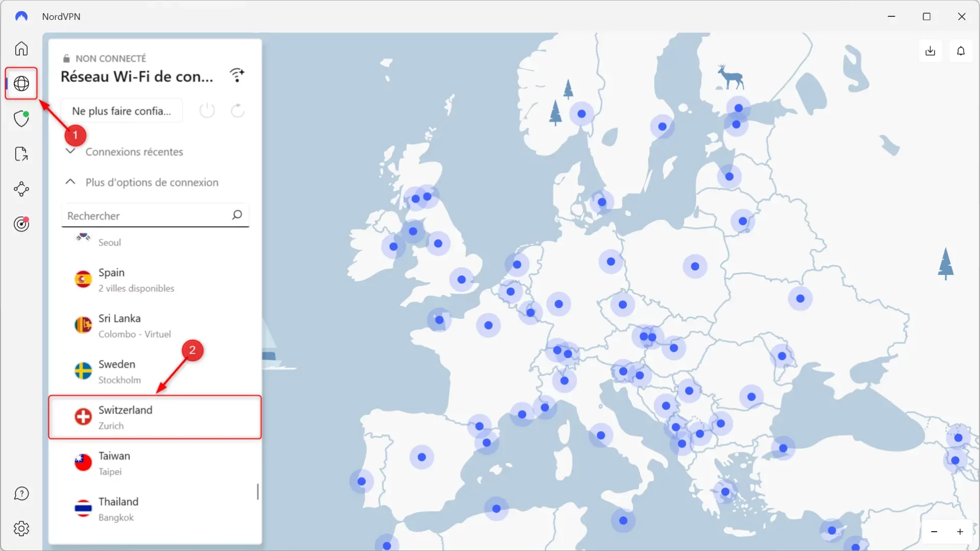This screenshot has width=980, height=551.
Task: Select Sri Lanka Colombo virtual server
Action: pyautogui.click(x=155, y=325)
